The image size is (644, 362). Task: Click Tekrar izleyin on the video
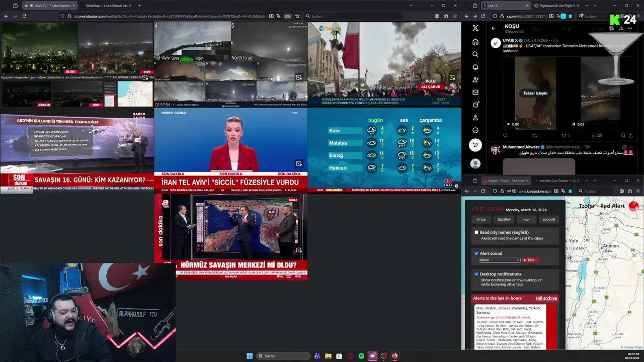tap(535, 93)
